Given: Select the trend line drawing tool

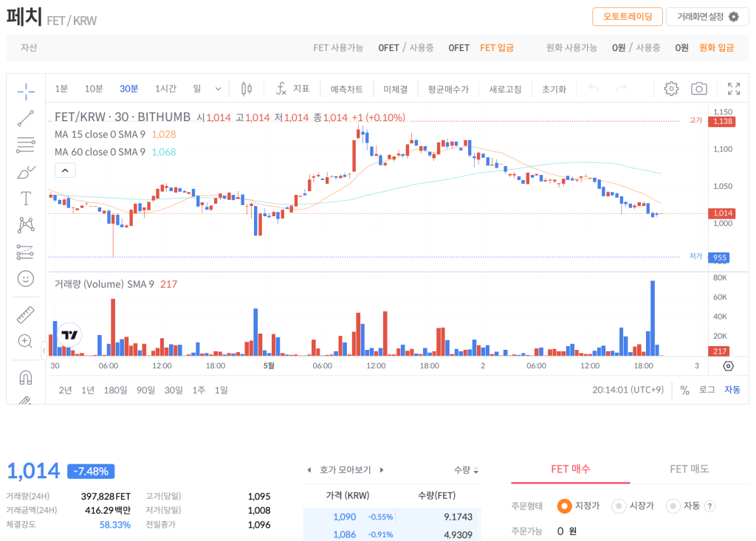Looking at the screenshot, I should click(x=26, y=118).
